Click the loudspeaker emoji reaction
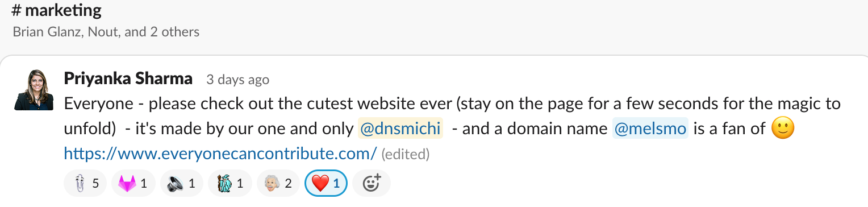Image resolution: width=868 pixels, height=207 pixels. (181, 183)
